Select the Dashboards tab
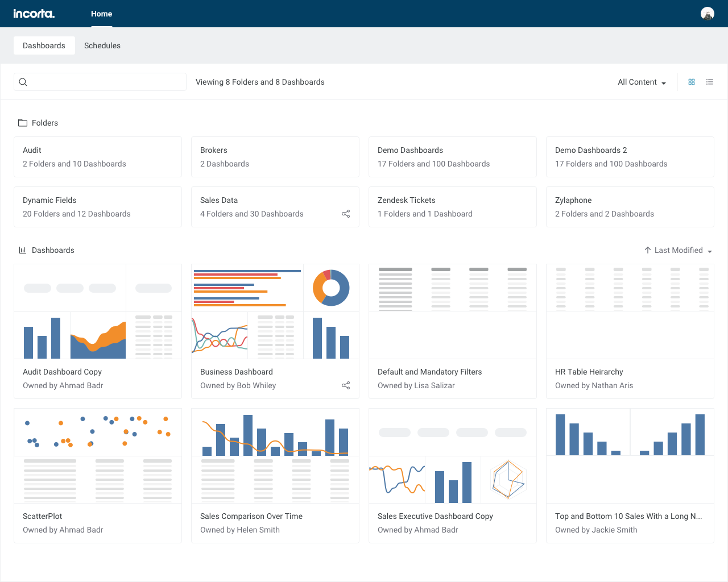Image resolution: width=728 pixels, height=582 pixels. point(44,45)
